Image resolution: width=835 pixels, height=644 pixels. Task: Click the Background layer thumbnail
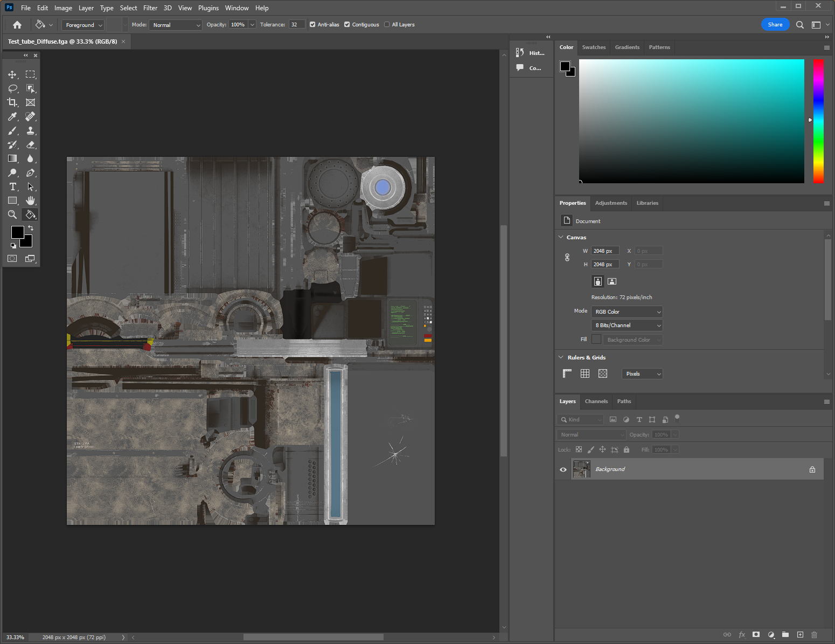(x=581, y=469)
